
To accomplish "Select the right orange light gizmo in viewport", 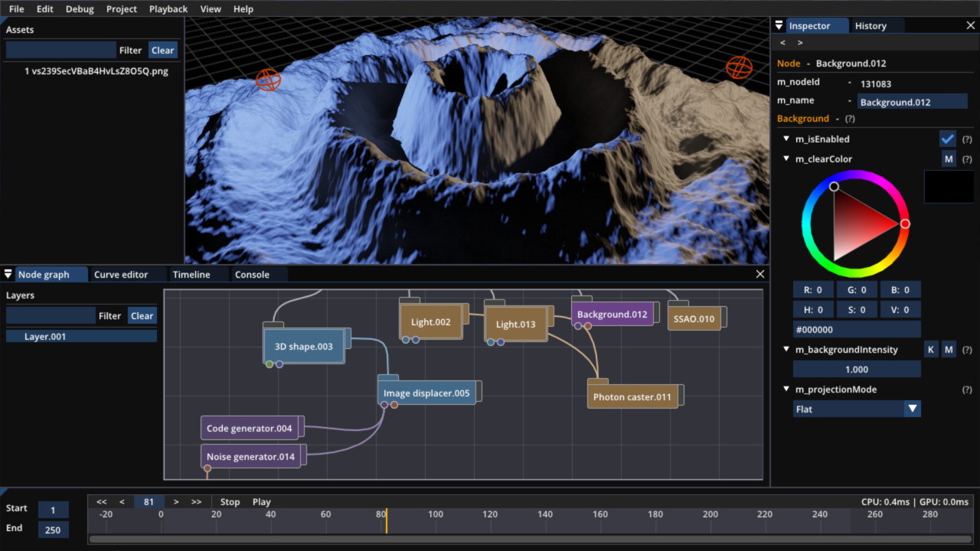I will (739, 67).
